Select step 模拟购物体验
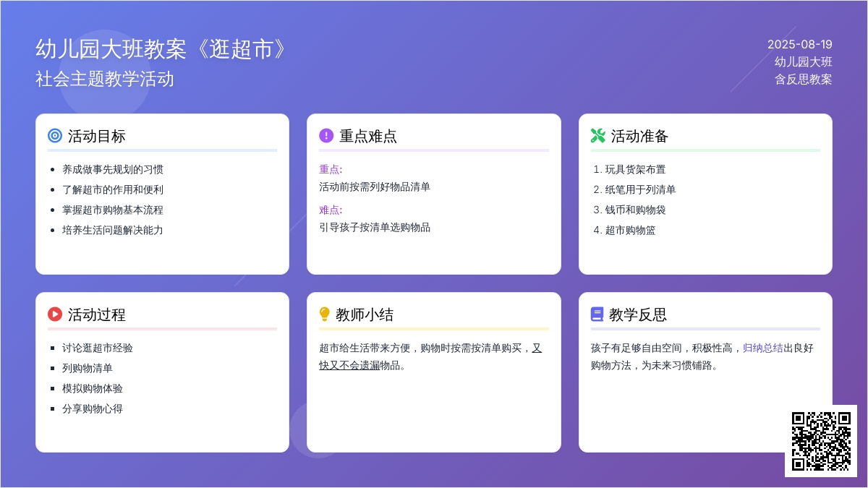Screen dimensions: 868x488 coord(93,388)
